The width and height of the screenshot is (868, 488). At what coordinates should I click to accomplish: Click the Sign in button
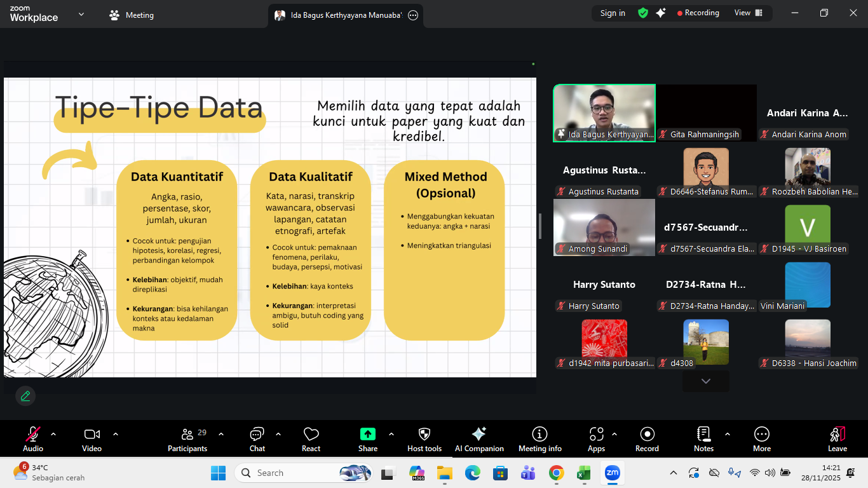613,13
